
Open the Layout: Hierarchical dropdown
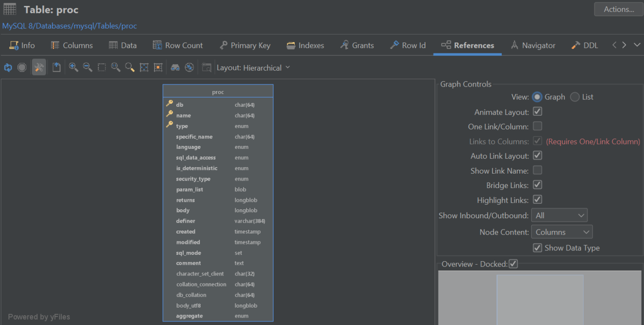pyautogui.click(x=253, y=67)
